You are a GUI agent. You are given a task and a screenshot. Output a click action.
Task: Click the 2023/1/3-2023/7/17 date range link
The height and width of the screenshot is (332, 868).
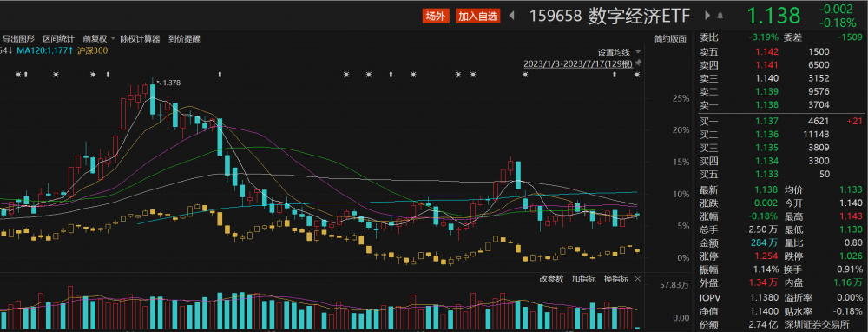578,63
